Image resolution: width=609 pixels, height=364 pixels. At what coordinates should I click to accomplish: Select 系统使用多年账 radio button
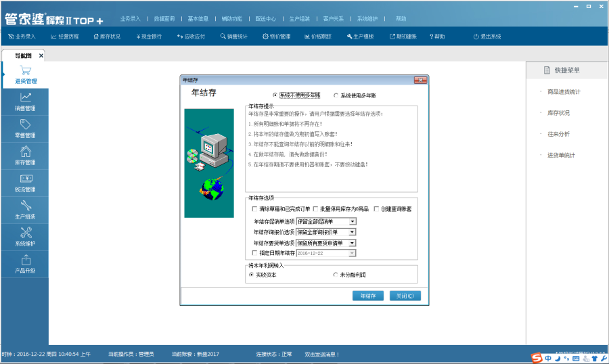point(335,95)
